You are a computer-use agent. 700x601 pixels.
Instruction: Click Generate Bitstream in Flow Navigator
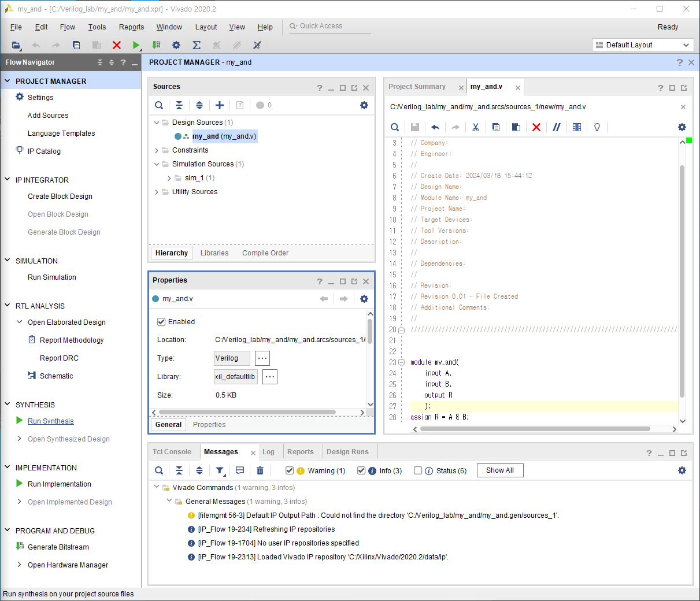click(58, 547)
